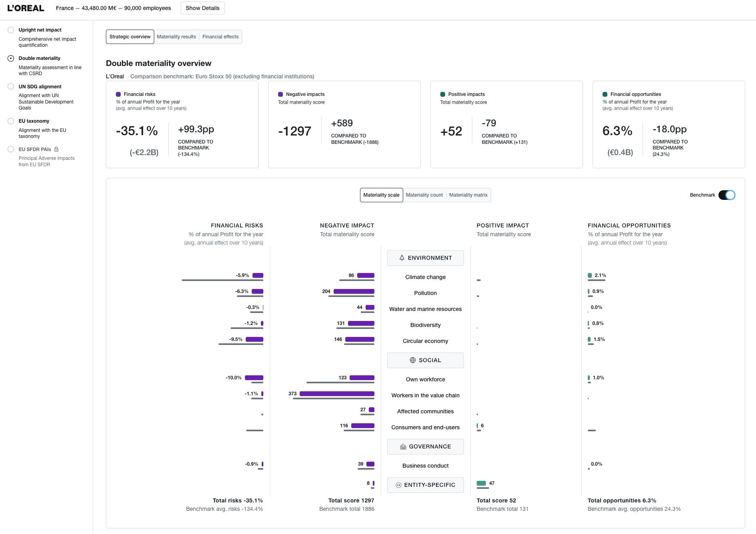The image size is (756, 534).
Task: Click the Show Details button
Action: pos(203,8)
